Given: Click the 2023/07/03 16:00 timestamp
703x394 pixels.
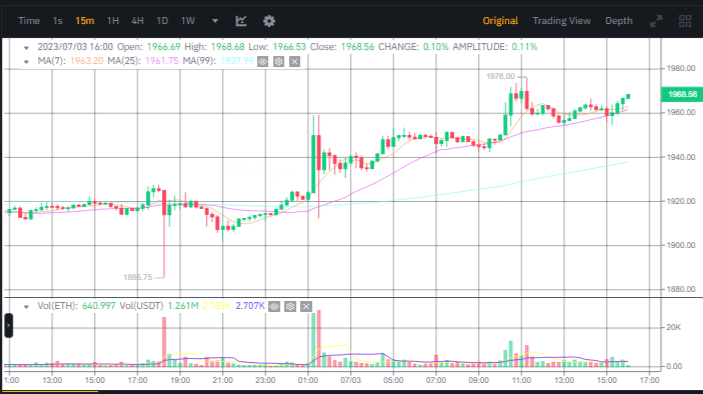Looking at the screenshot, I should [75, 47].
